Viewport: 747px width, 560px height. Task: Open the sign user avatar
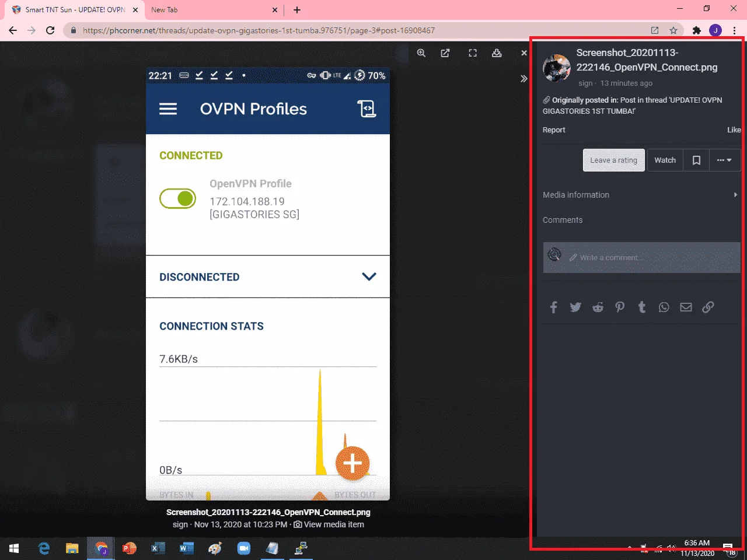pyautogui.click(x=557, y=68)
